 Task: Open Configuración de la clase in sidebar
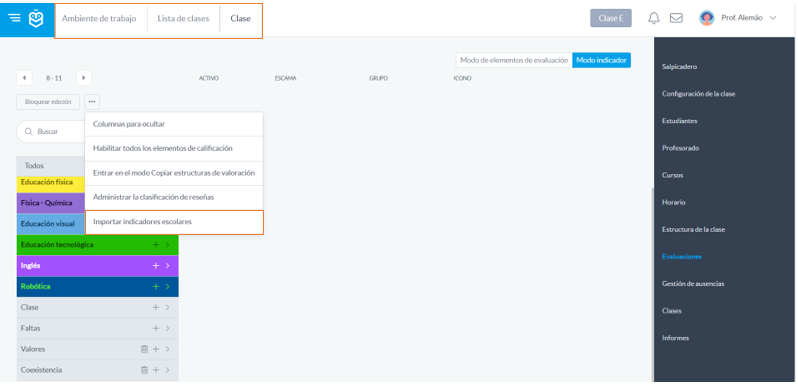[698, 94]
